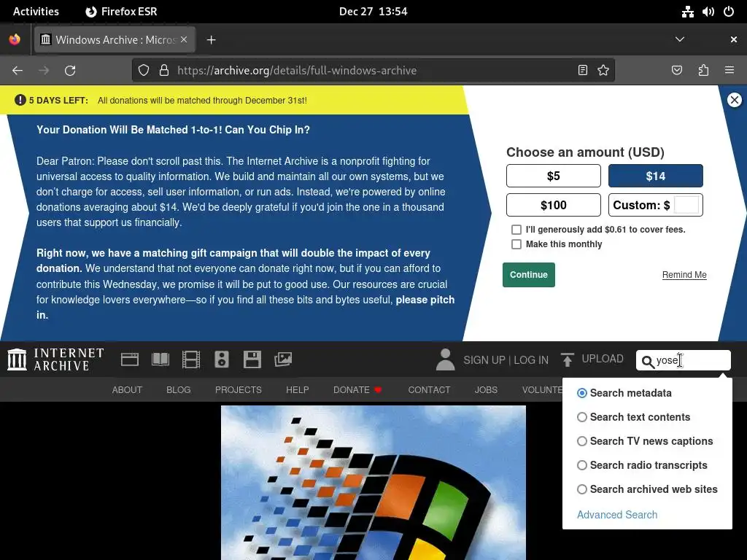Open Pocket save icon
The width and height of the screenshot is (747, 560).
coord(677,71)
